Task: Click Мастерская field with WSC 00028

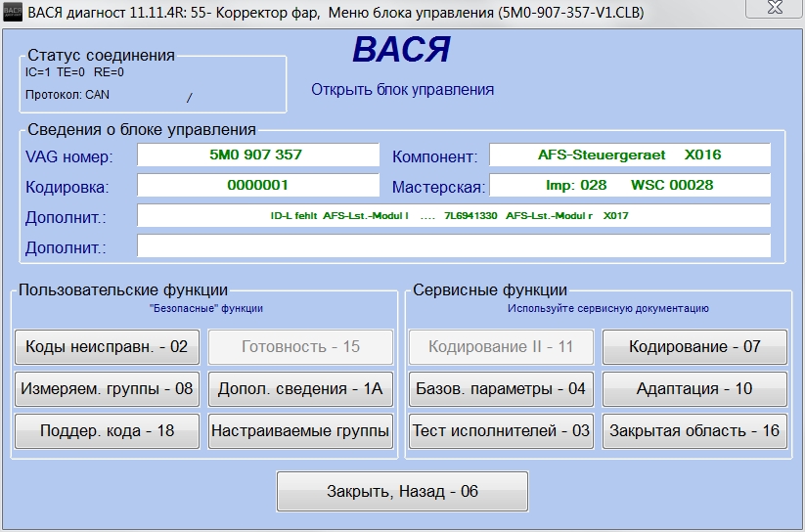Action: (629, 185)
